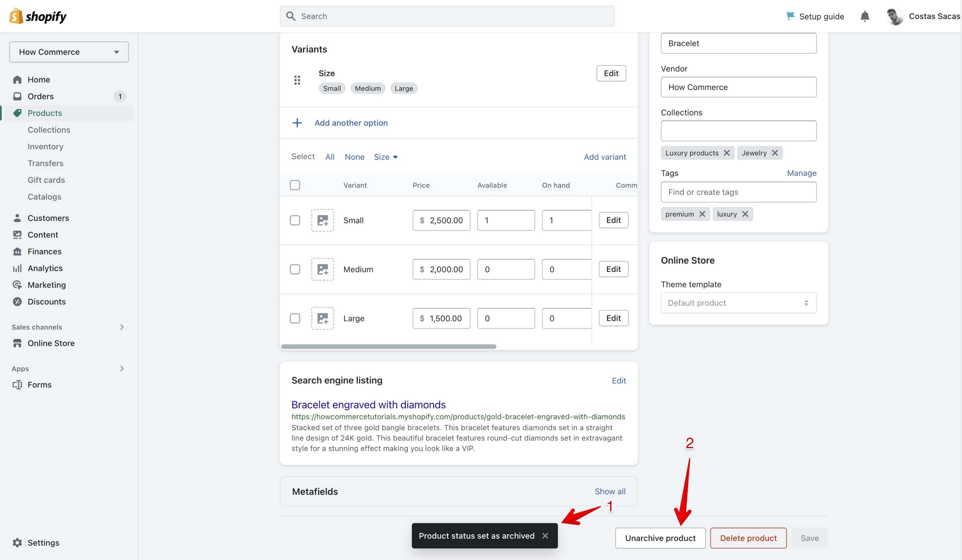Click the Shopify logo

pos(38,16)
